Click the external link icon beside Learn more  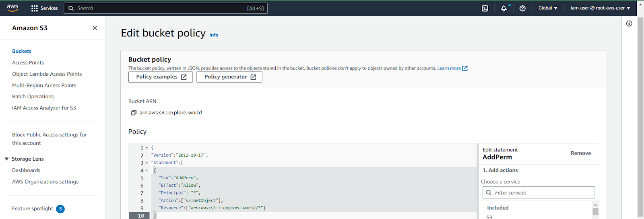465,68
